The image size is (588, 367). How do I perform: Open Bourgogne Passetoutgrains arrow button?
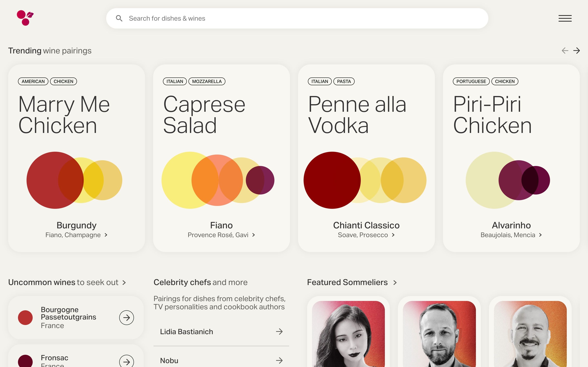pyautogui.click(x=126, y=317)
